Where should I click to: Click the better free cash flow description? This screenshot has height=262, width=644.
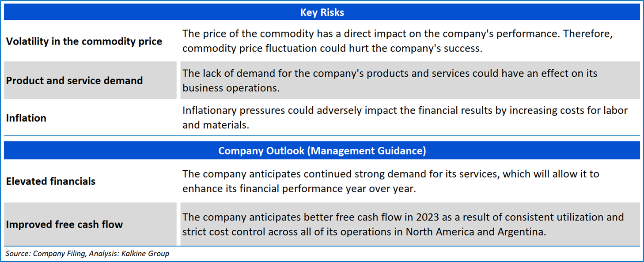[x=403, y=224]
